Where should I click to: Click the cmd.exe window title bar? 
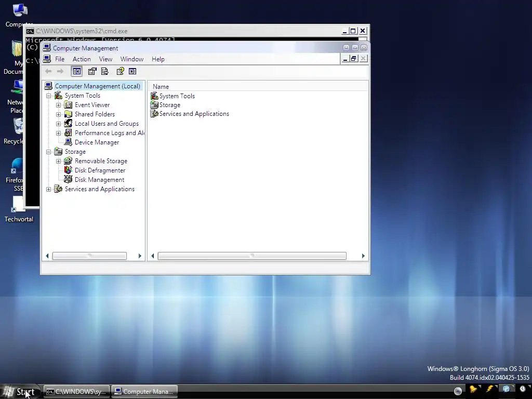click(183, 31)
